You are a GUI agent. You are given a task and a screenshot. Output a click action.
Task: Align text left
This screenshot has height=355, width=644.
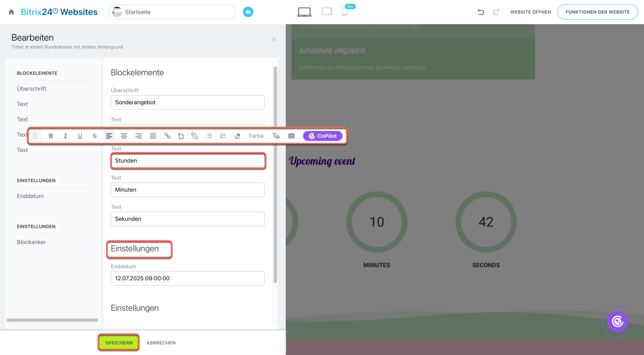tap(109, 136)
